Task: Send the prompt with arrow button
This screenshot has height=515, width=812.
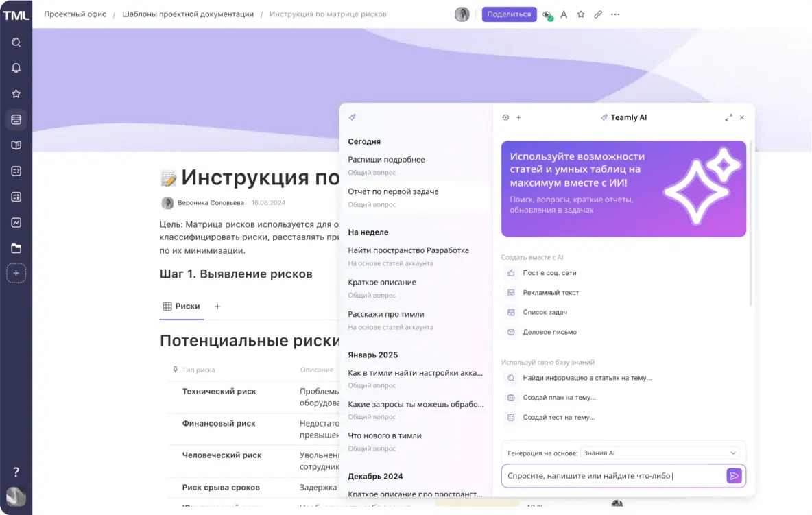Action: click(734, 476)
